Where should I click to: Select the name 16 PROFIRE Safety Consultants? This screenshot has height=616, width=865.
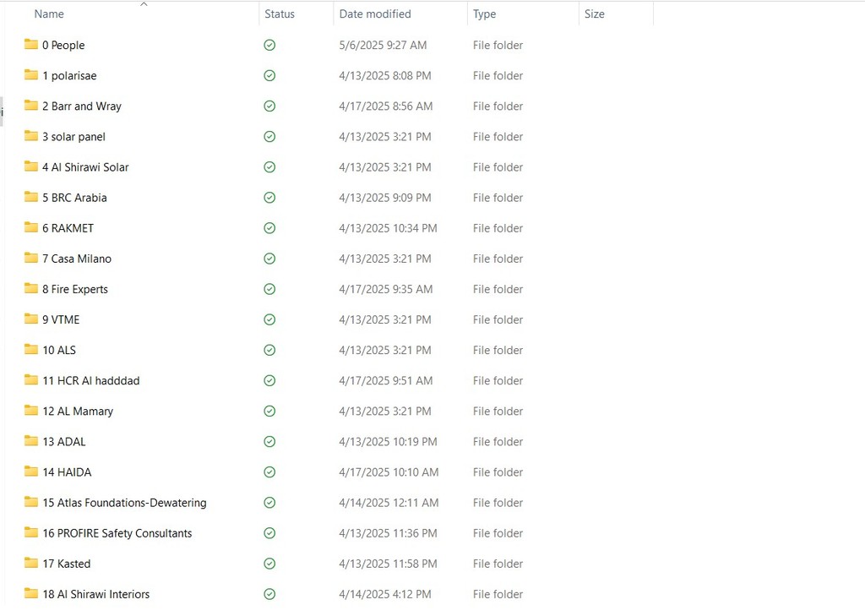[x=117, y=533]
